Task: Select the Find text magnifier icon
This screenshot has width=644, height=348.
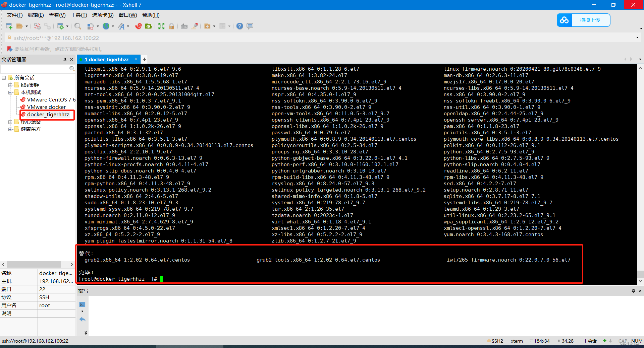Action: pos(78,26)
